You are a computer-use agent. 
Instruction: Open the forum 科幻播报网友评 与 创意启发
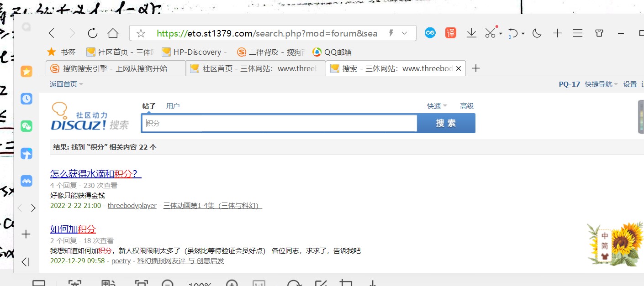point(180,261)
